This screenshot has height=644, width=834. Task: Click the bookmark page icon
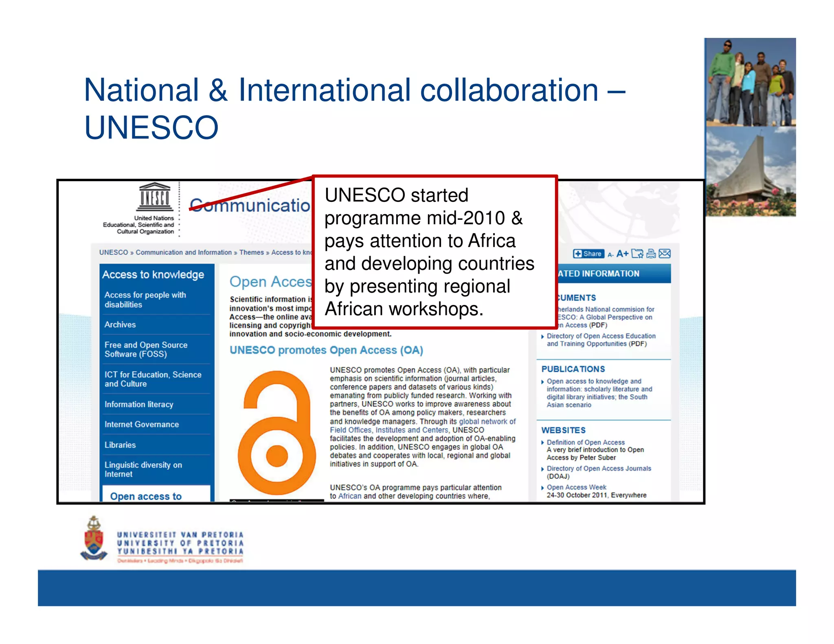637,254
